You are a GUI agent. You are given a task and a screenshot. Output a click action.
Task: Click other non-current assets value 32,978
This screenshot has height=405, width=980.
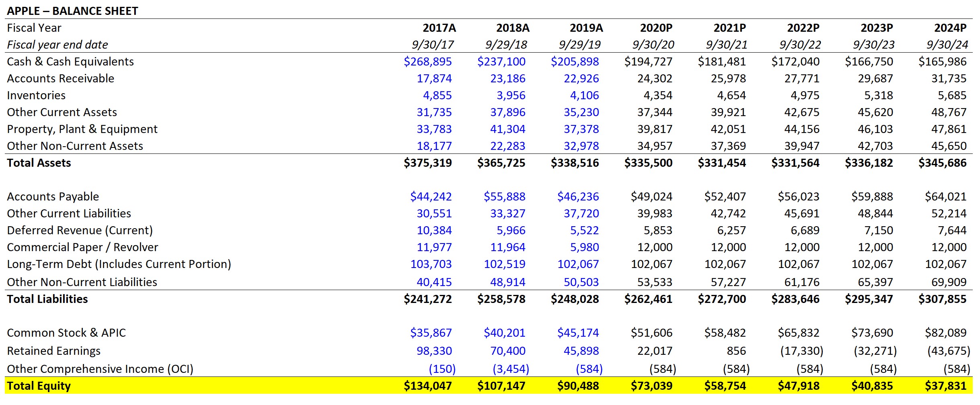tap(581, 146)
